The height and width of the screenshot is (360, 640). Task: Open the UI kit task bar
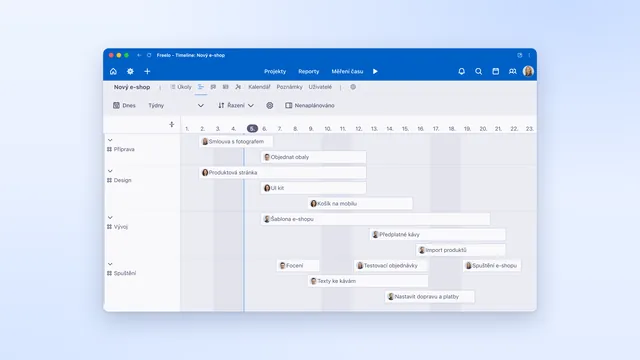[x=313, y=188]
